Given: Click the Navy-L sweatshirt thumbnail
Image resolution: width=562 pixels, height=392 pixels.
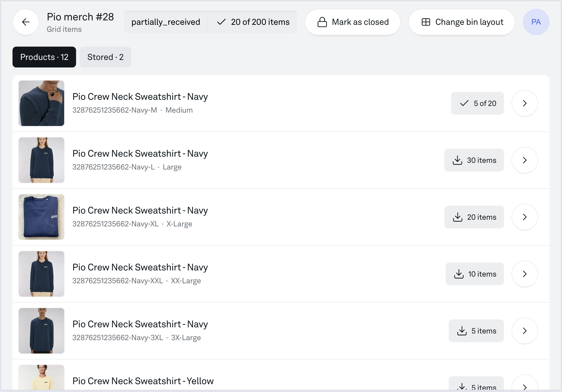Looking at the screenshot, I should (41, 160).
